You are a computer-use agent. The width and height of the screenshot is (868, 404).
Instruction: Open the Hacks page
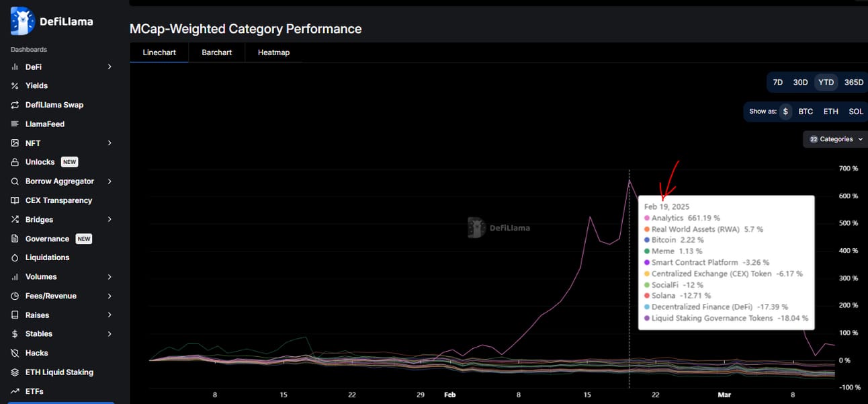(x=36, y=353)
